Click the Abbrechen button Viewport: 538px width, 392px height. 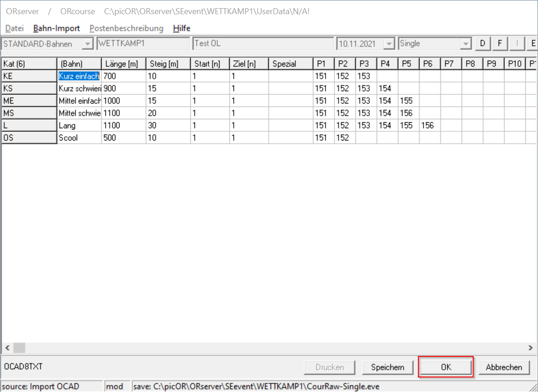pyautogui.click(x=504, y=367)
